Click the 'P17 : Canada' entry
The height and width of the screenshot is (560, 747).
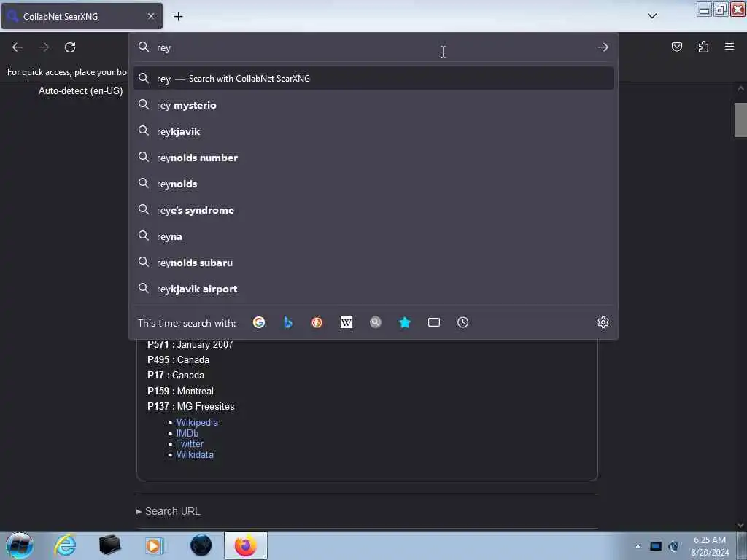(x=175, y=375)
